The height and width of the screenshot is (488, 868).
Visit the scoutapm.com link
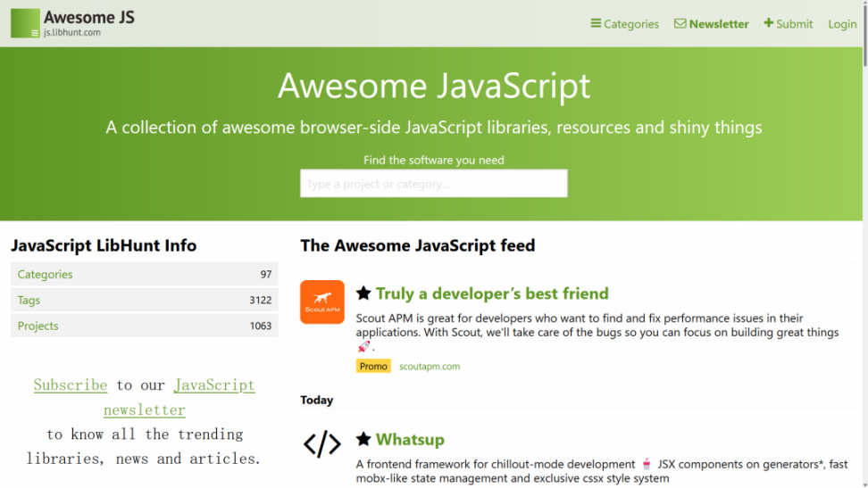[430, 366]
